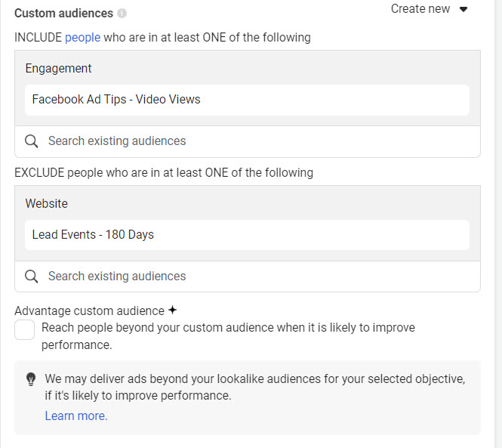Select the Lead Events - 180 Days audience
Image resolution: width=502 pixels, height=448 pixels.
[x=247, y=235]
